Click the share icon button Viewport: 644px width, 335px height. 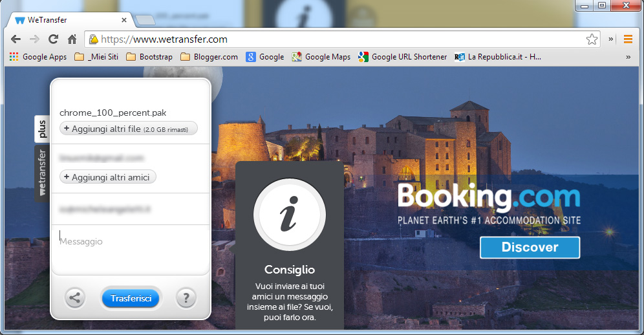point(75,297)
